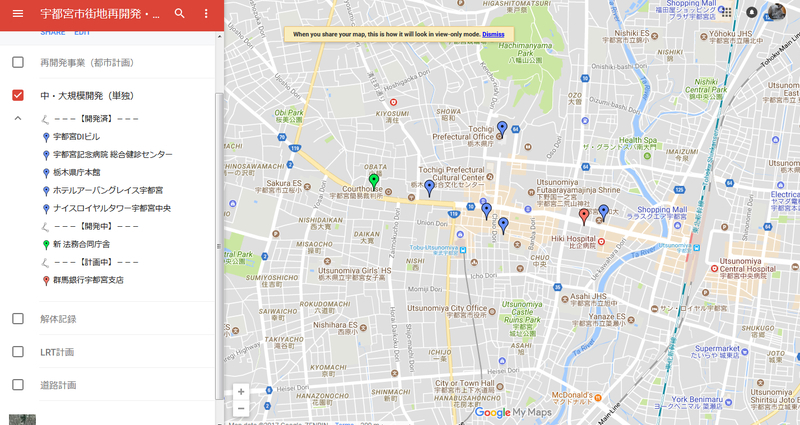Toggle the LRT計画 layer checkbox
800x425 pixels.
18,352
